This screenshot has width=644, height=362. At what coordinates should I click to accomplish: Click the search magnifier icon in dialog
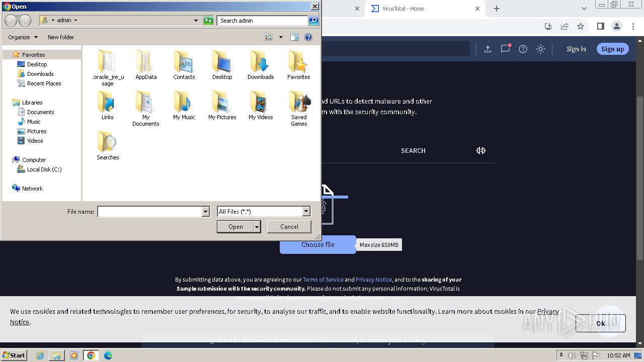(x=313, y=21)
